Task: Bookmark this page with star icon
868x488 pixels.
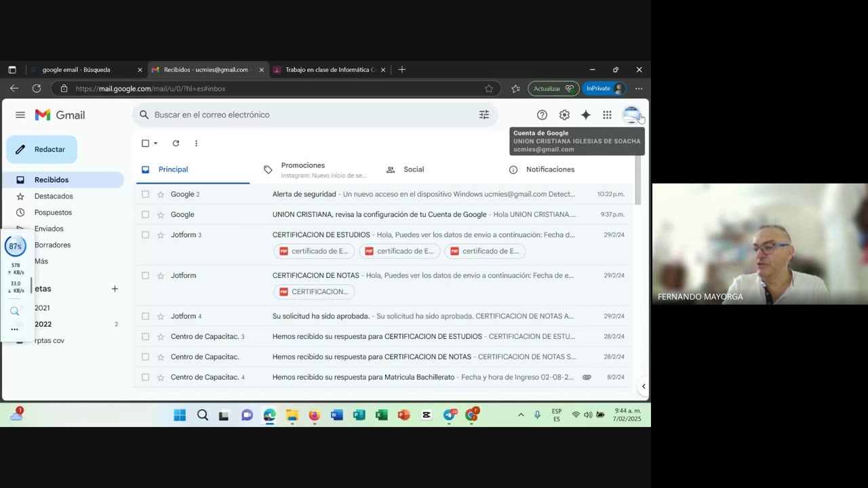Action: click(489, 89)
